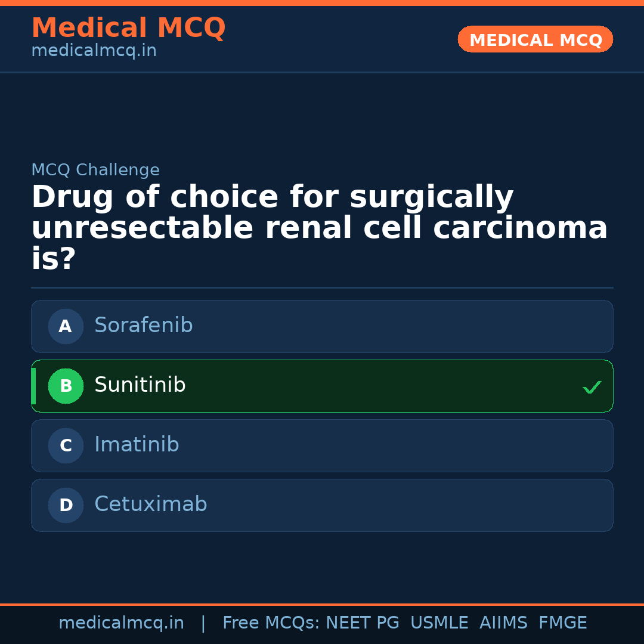Viewport: 644px width, 644px height.
Task: Choose the Sorafenib answer text
Action: [x=144, y=326]
